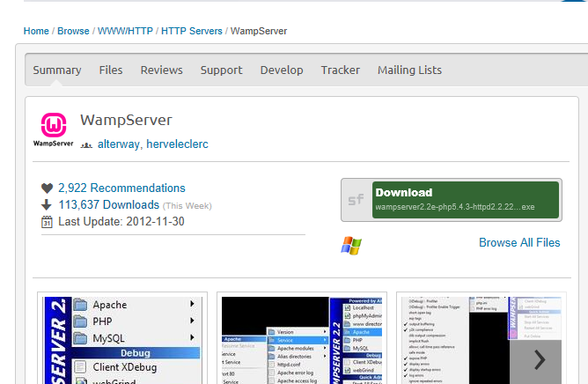Click WampServer text in breadcrumb
Image resolution: width=588 pixels, height=384 pixels.
[x=259, y=31]
